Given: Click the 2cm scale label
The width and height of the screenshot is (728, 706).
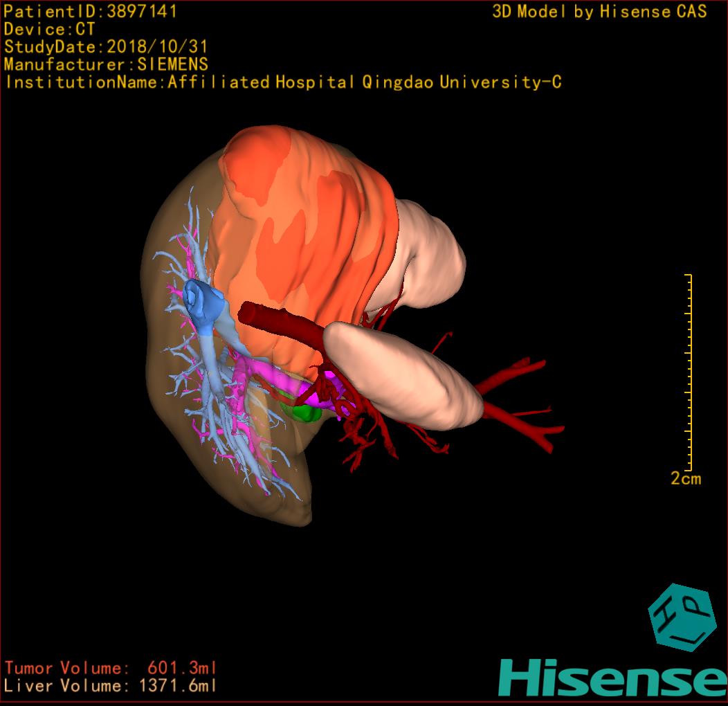Looking at the screenshot, I should [x=686, y=478].
